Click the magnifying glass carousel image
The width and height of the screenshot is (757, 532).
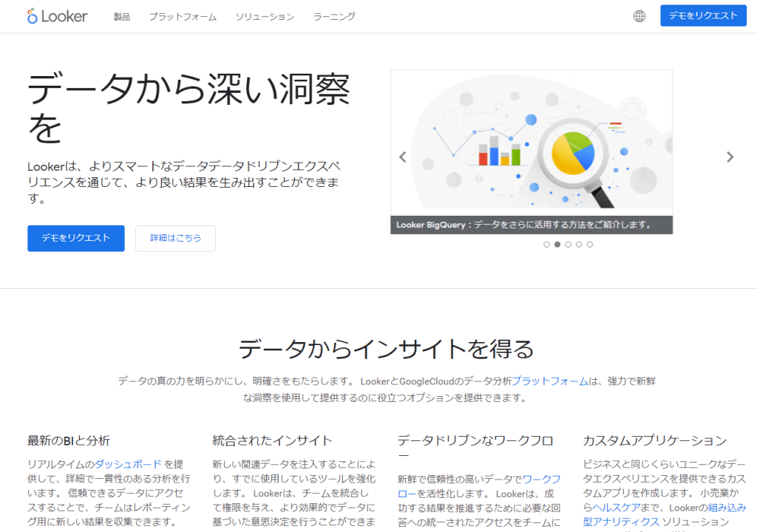pyautogui.click(x=532, y=143)
